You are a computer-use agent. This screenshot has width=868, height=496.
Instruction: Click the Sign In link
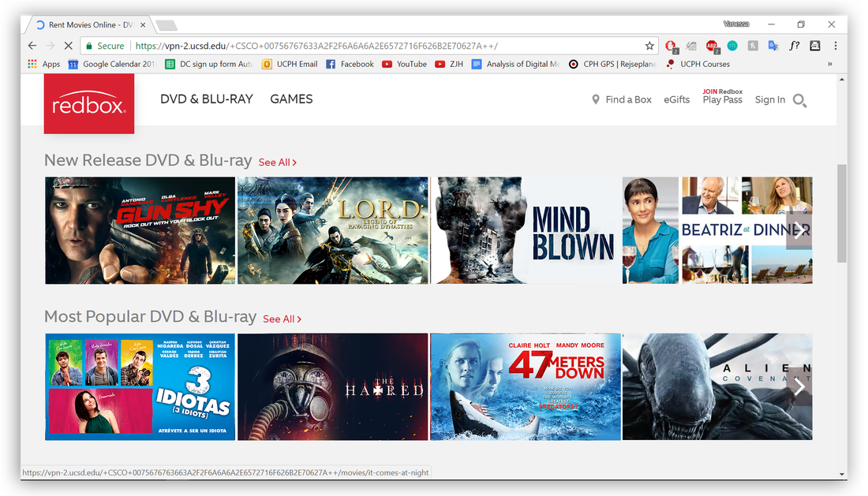click(x=770, y=99)
